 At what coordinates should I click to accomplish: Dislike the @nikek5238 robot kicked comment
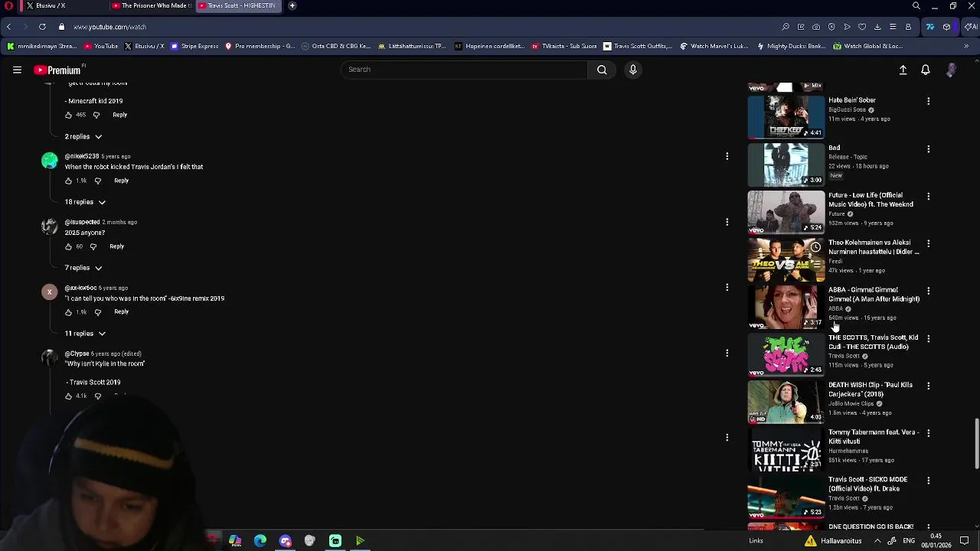(x=97, y=181)
